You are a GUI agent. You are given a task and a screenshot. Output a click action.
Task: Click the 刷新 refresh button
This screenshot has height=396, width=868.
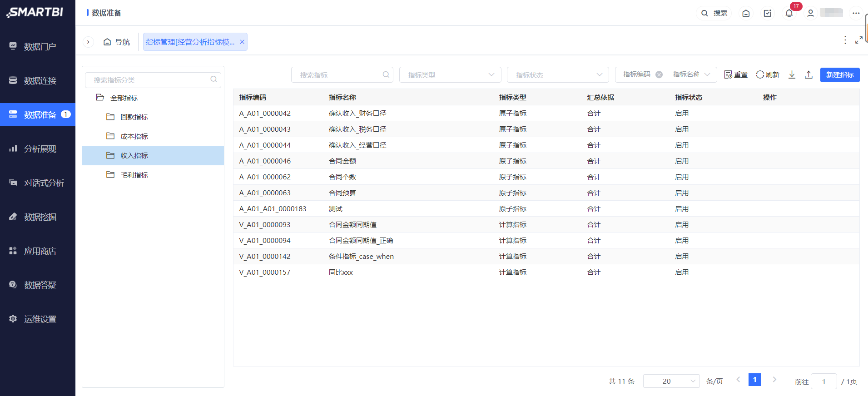(768, 75)
